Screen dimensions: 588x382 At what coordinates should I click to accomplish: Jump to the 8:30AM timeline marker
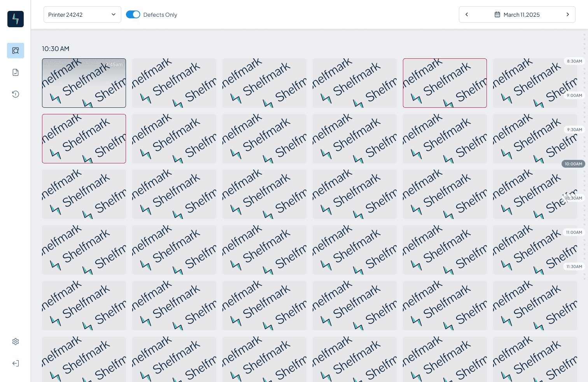[x=574, y=61]
